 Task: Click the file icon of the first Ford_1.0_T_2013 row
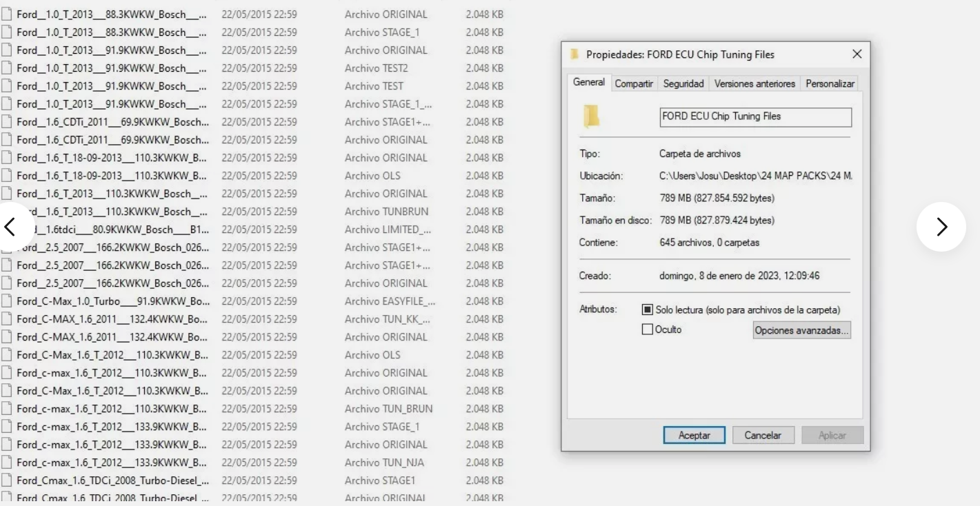(8, 14)
